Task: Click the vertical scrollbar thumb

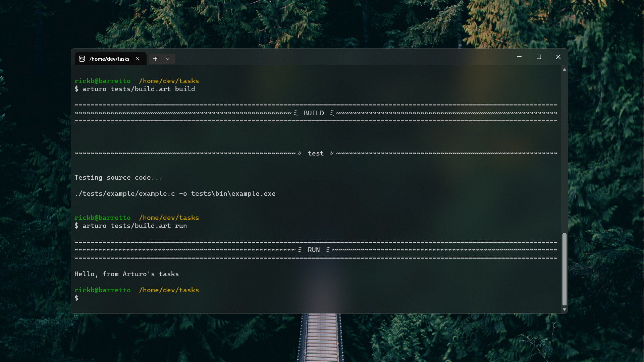Action: [x=565, y=269]
